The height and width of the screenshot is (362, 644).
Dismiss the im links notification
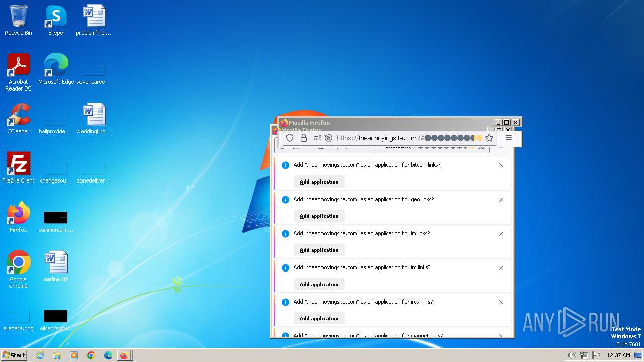[501, 234]
